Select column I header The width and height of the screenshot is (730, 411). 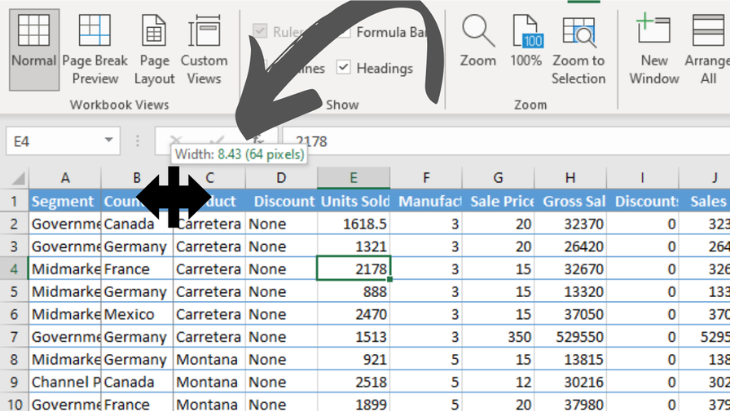click(642, 178)
